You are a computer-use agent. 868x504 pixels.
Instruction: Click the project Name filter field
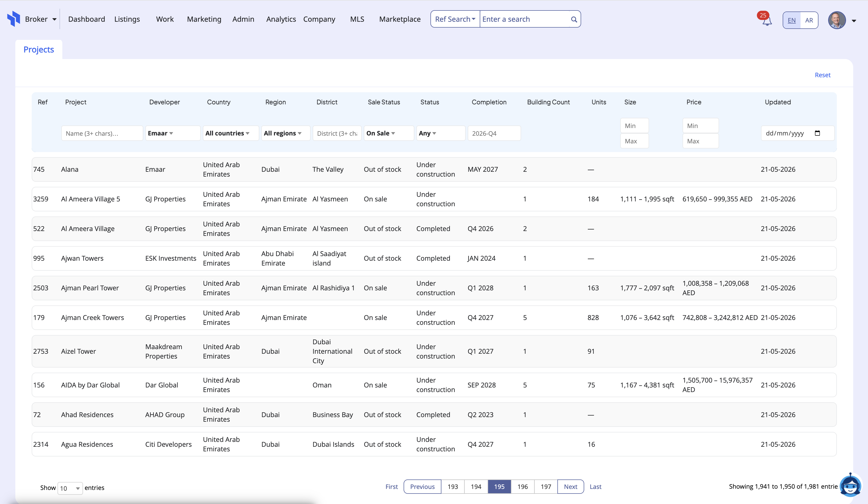coord(102,133)
